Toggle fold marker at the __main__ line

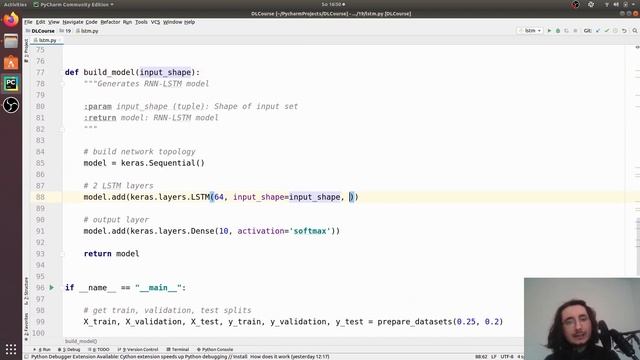tap(63, 287)
